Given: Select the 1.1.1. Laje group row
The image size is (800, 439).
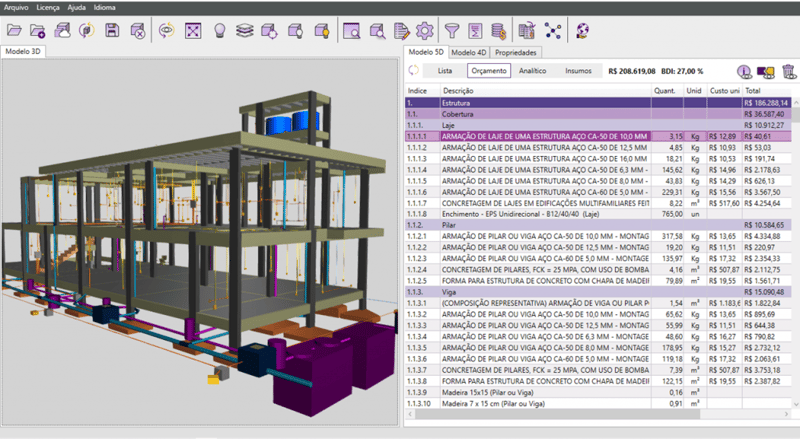Looking at the screenshot, I should [598, 126].
